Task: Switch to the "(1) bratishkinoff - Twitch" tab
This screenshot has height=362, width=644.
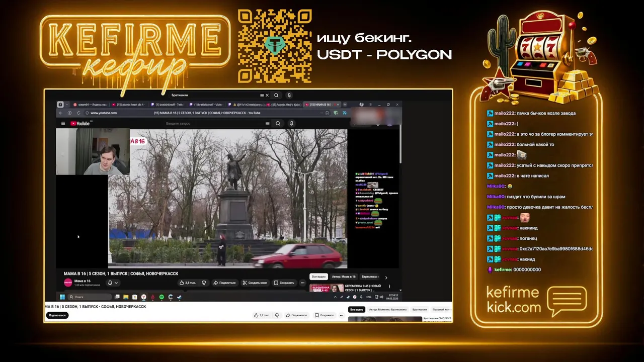Action: coord(168,105)
